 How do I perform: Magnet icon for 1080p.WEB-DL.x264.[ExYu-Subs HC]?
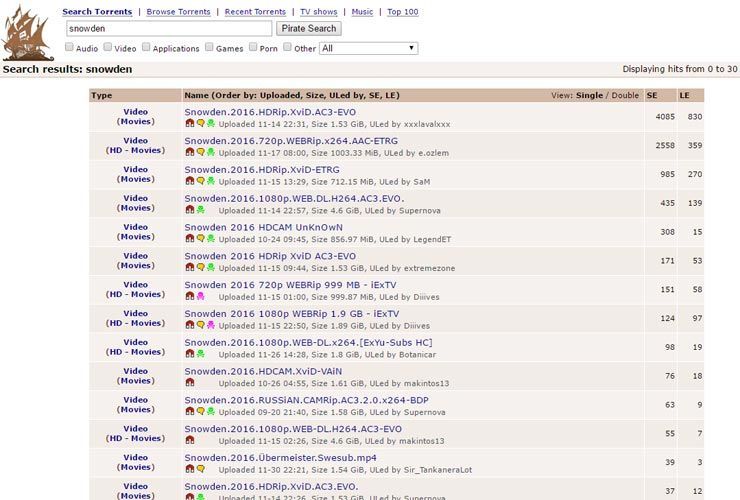[190, 354]
